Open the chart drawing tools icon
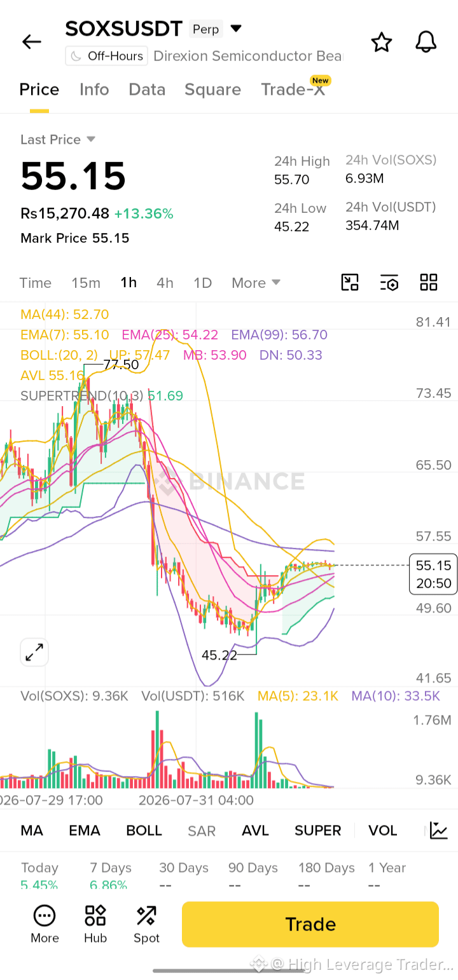458x980 pixels. pos(350,282)
